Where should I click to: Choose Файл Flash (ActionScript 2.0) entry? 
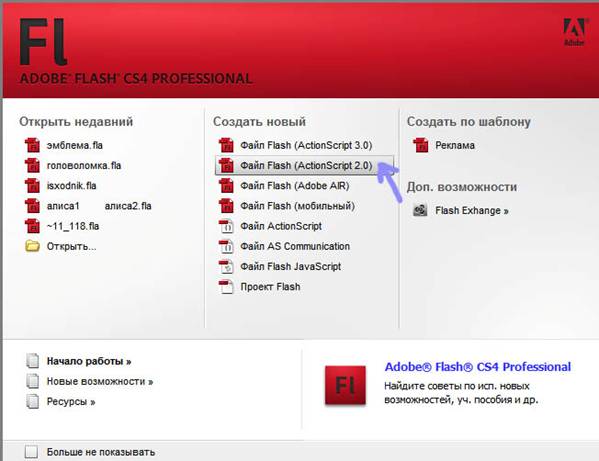304,165
